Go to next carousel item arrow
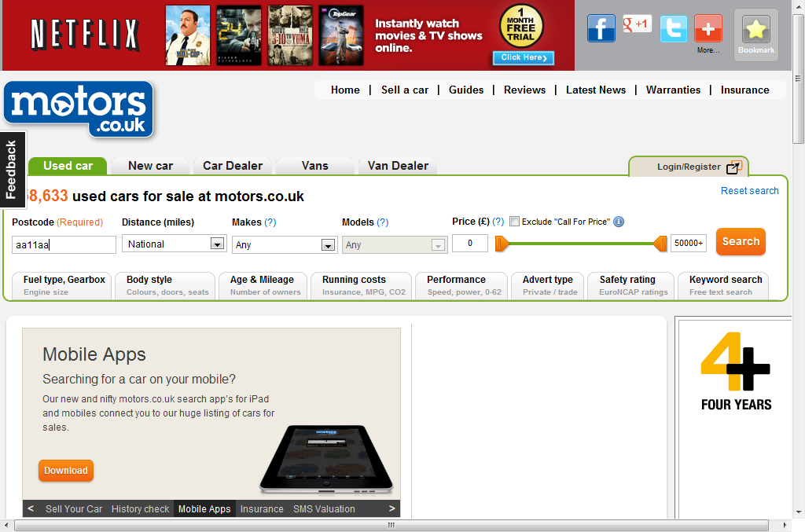The height and width of the screenshot is (532, 805). (x=391, y=508)
